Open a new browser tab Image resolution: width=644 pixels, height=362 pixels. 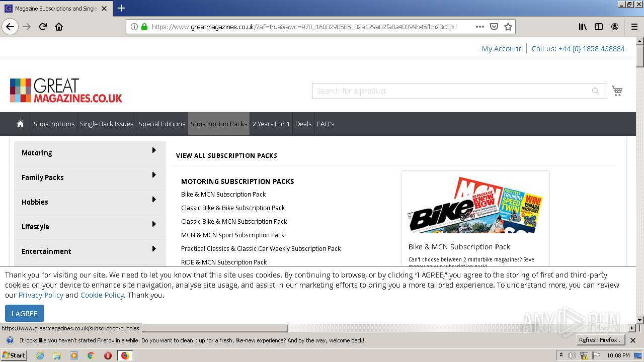click(x=121, y=8)
